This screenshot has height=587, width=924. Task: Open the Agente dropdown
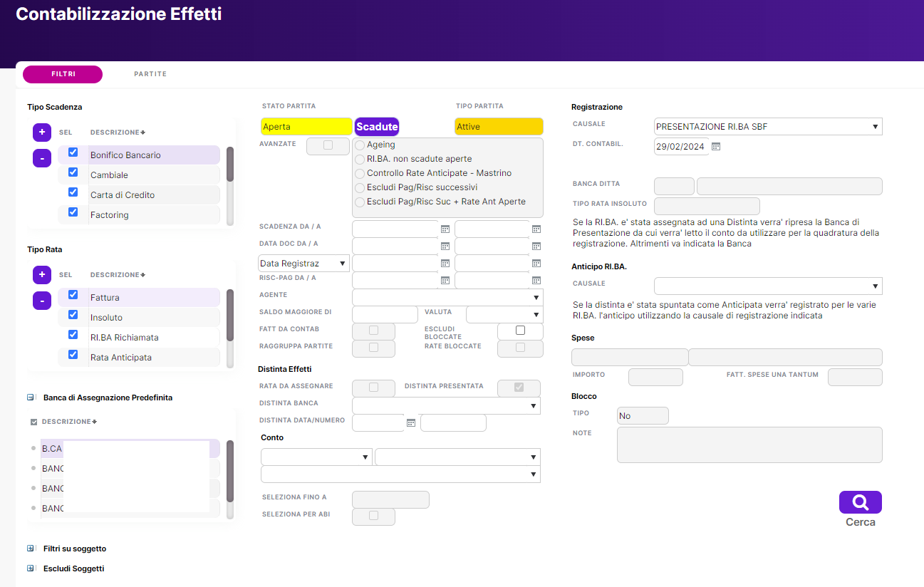tap(447, 297)
